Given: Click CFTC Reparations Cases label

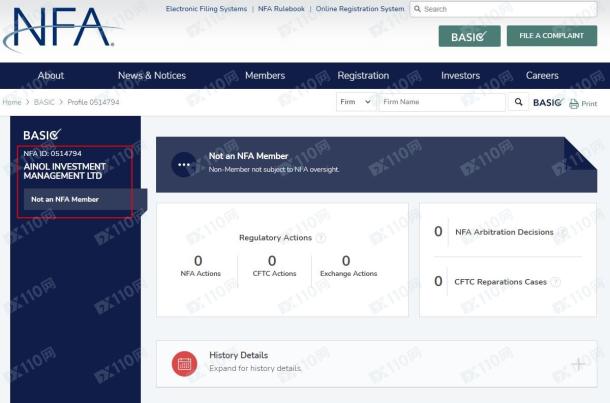Looking at the screenshot, I should click(501, 282).
